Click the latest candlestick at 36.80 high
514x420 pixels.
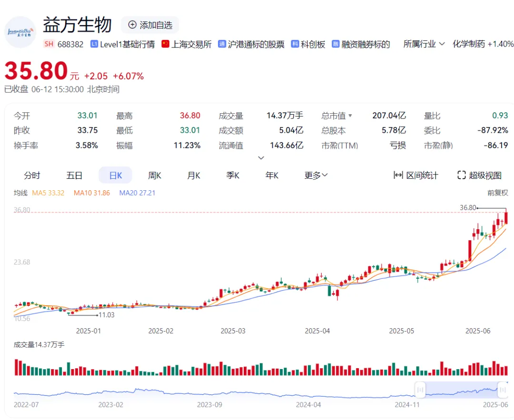506,217
